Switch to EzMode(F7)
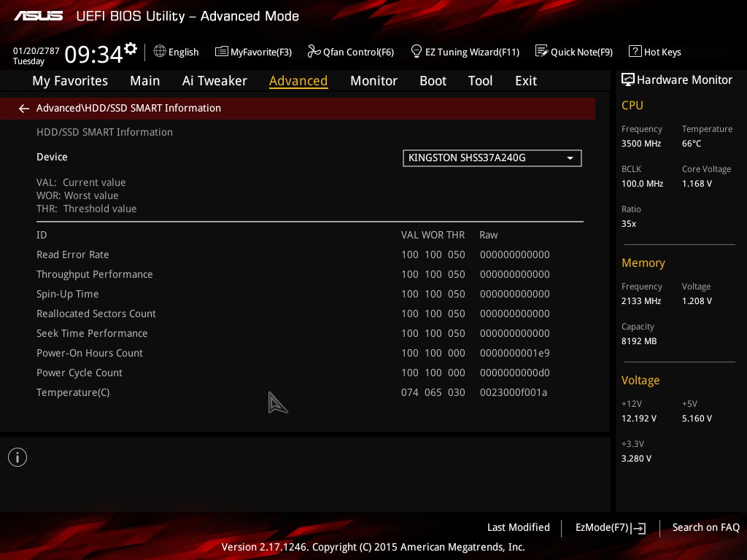 coord(611,528)
